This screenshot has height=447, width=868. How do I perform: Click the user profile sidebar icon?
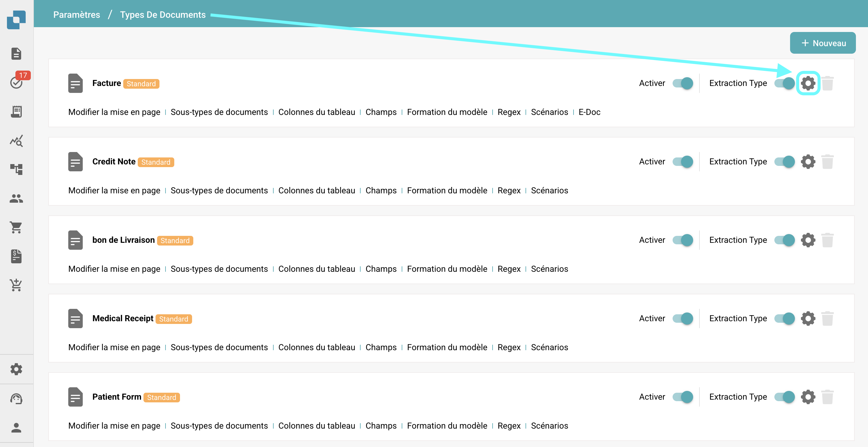click(16, 427)
